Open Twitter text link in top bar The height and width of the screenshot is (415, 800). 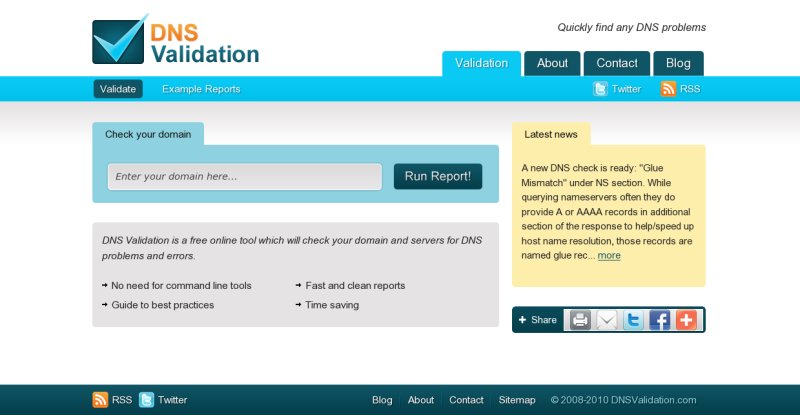tap(626, 89)
